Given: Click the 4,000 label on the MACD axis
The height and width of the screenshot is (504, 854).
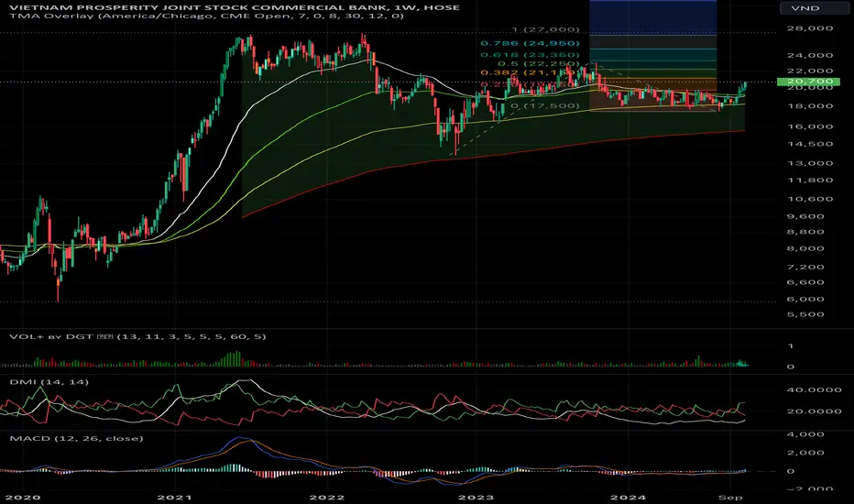Looking at the screenshot, I should [x=805, y=434].
